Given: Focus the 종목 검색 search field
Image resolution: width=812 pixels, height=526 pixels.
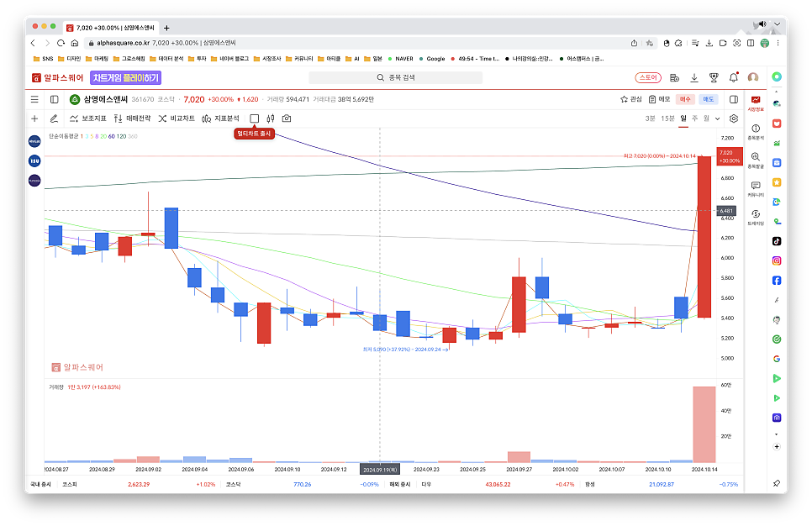Looking at the screenshot, I should 396,77.
